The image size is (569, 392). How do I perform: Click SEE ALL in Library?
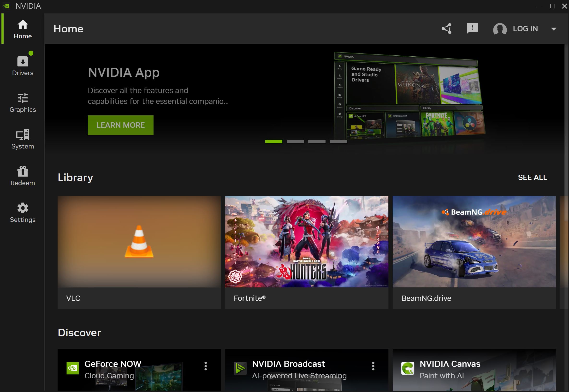click(x=532, y=177)
